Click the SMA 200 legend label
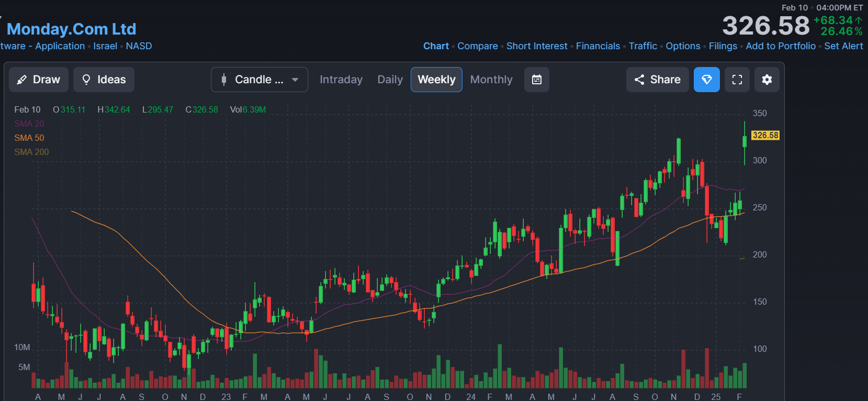Viewport: 868px width, 401px height. click(31, 152)
